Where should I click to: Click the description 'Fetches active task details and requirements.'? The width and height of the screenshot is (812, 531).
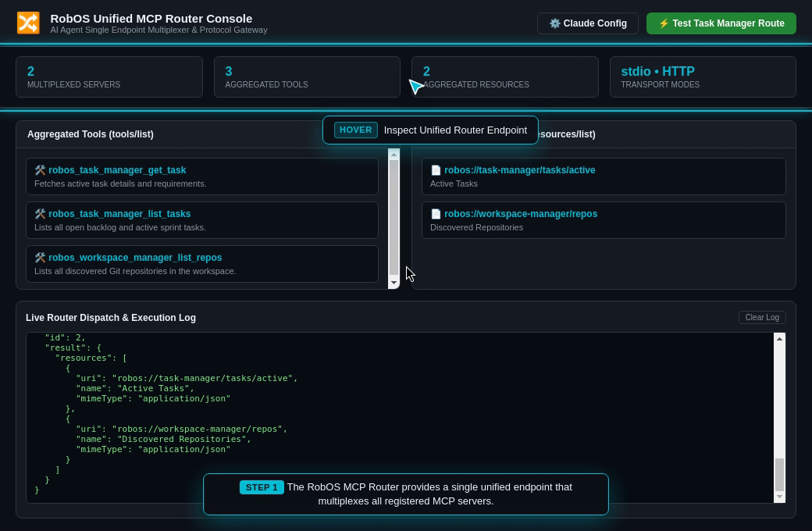tap(121, 184)
